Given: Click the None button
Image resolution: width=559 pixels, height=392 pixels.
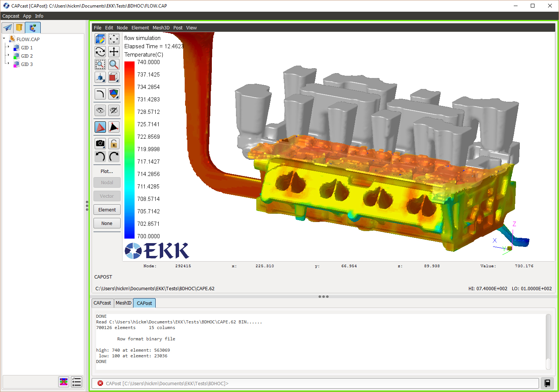Looking at the screenshot, I should (x=107, y=223).
